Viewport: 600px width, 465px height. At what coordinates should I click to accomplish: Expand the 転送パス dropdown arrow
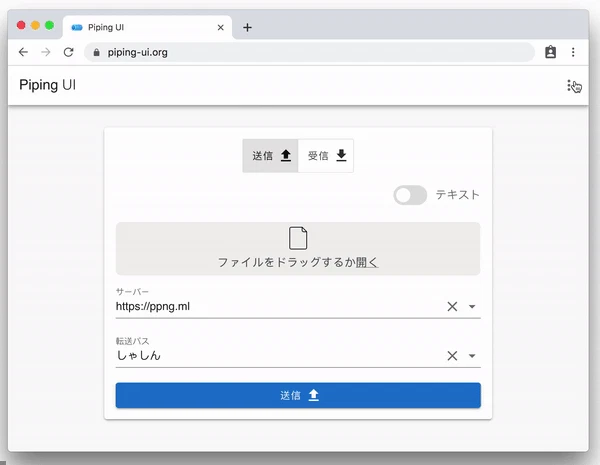pyautogui.click(x=472, y=356)
